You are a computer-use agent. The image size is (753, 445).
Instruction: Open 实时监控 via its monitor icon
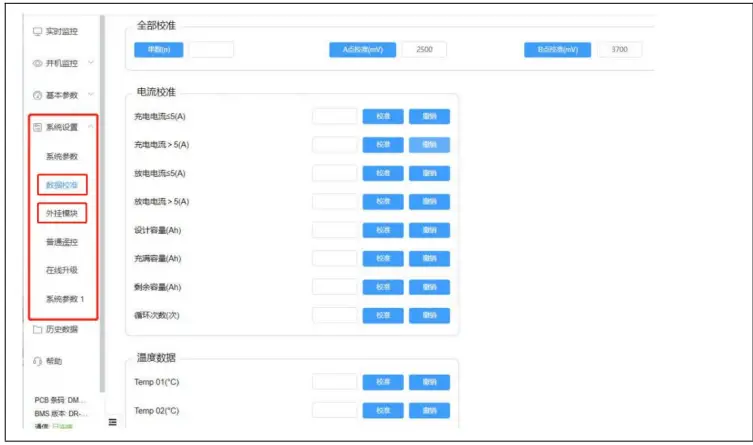pyautogui.click(x=37, y=32)
